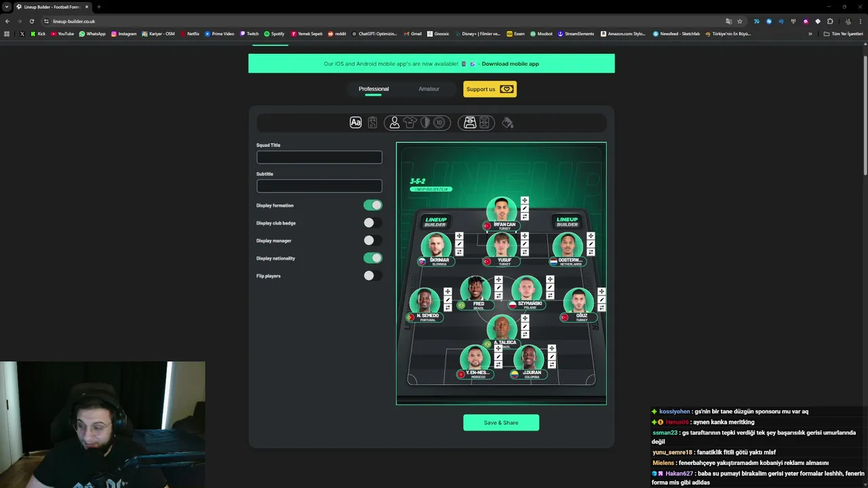Click the Save & Share button
868x488 pixels.
(501, 423)
